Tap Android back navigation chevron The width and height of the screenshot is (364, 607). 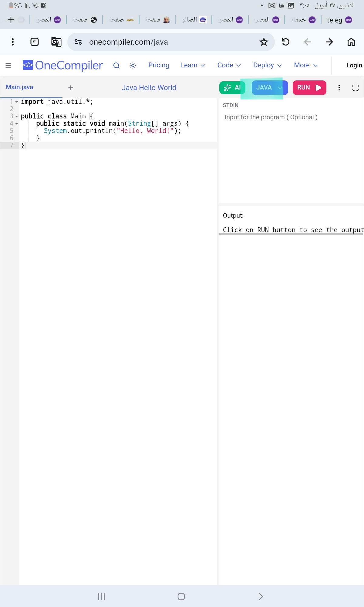(261, 597)
